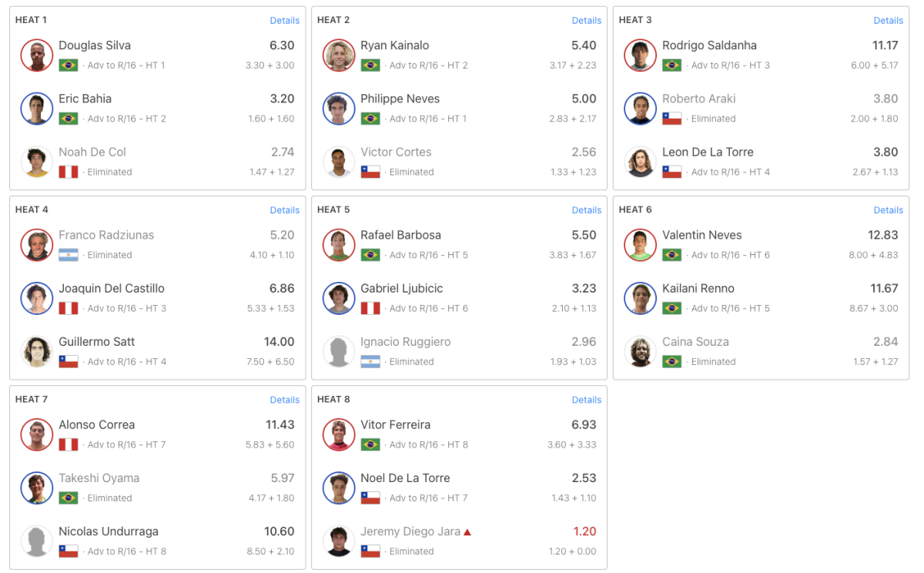Open Details for Heat 3
The height and width of the screenshot is (573, 924).
[888, 21]
